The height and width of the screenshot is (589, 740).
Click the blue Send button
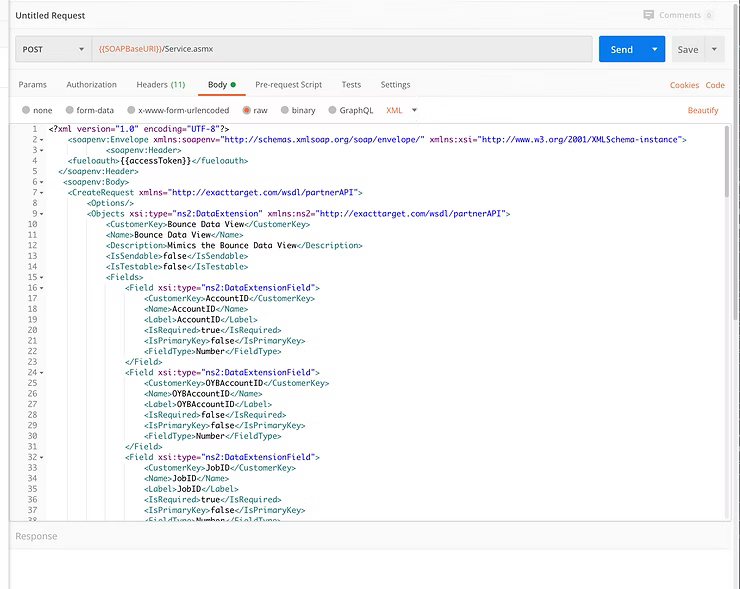coord(621,49)
